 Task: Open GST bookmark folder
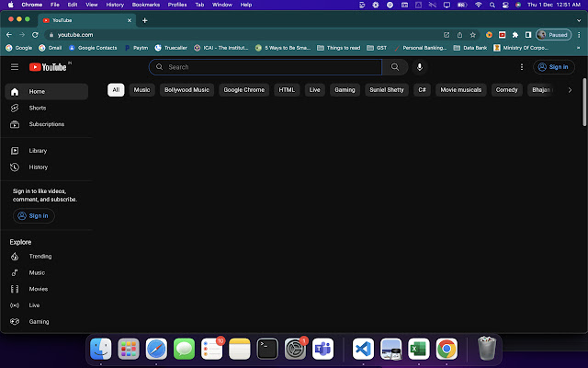click(x=377, y=48)
